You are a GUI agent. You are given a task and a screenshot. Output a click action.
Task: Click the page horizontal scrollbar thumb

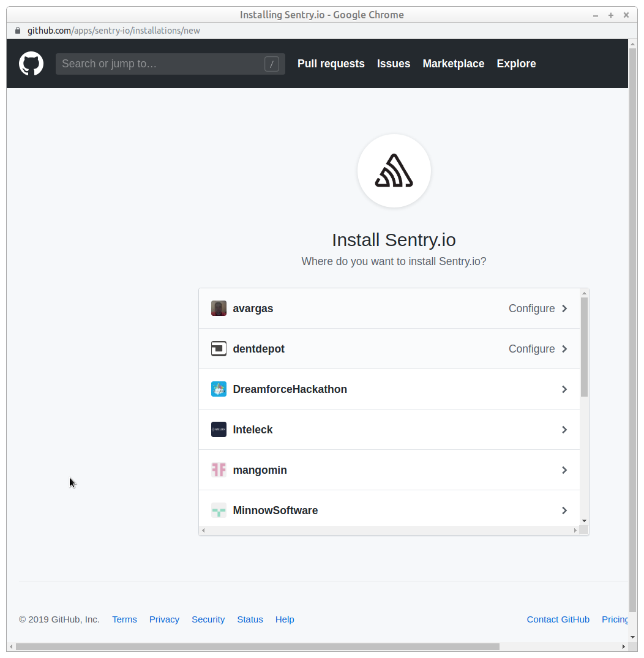(258, 646)
